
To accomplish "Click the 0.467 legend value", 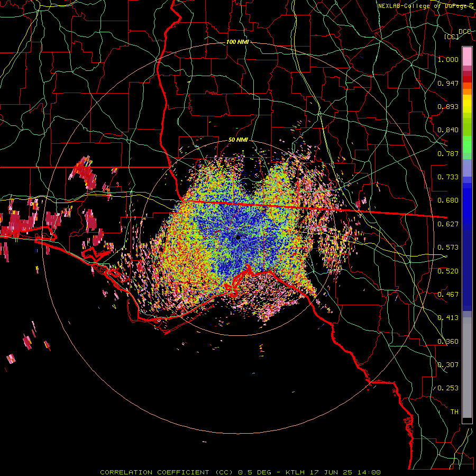I will click(448, 295).
